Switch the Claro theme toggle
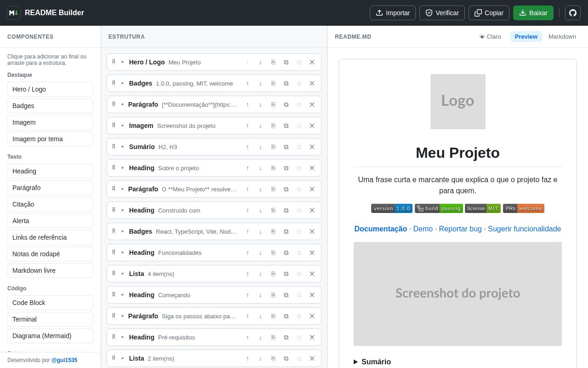This screenshot has height=368, width=588. click(x=490, y=37)
